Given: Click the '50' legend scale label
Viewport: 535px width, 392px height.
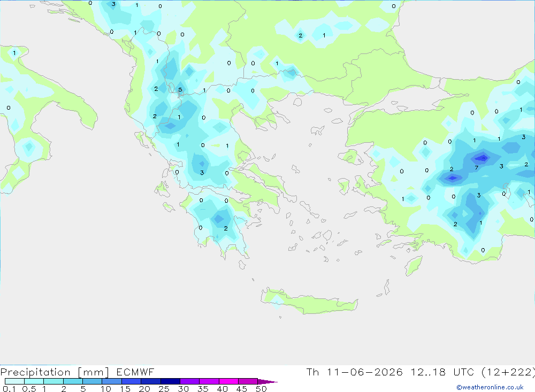Looking at the screenshot, I should [x=261, y=389].
